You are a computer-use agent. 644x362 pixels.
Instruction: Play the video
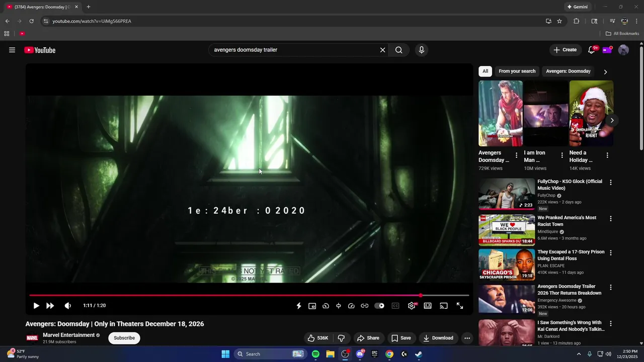coord(36,306)
